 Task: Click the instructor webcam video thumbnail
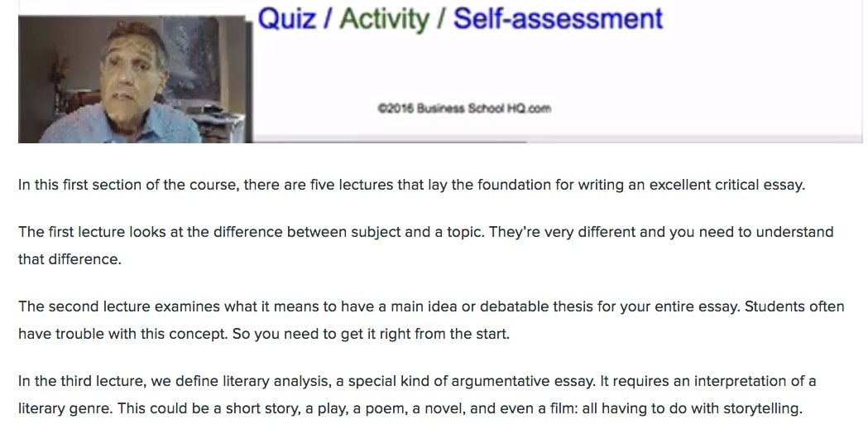pyautogui.click(x=135, y=80)
